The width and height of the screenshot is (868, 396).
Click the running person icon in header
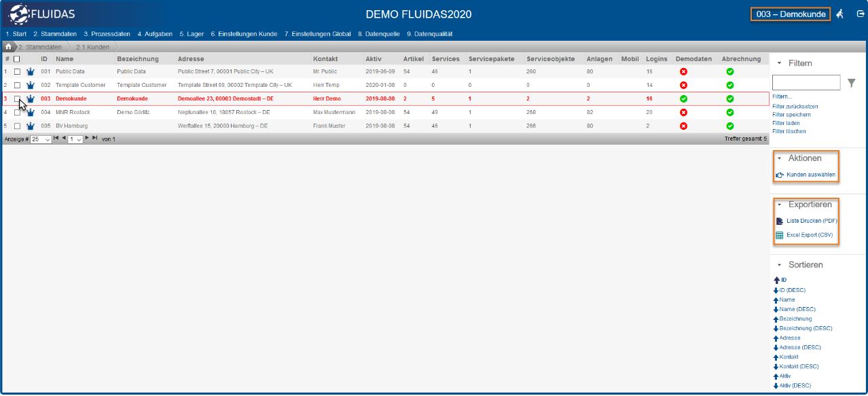[x=840, y=14]
